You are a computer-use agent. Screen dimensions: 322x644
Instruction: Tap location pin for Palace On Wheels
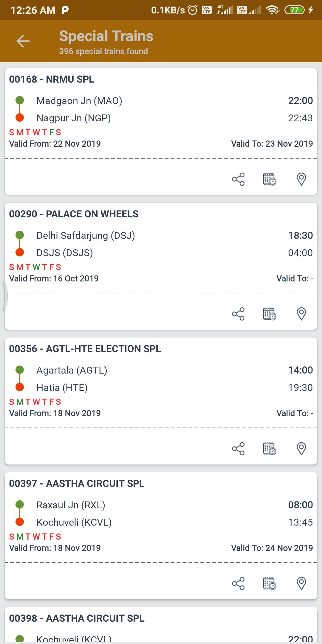pos(301,314)
